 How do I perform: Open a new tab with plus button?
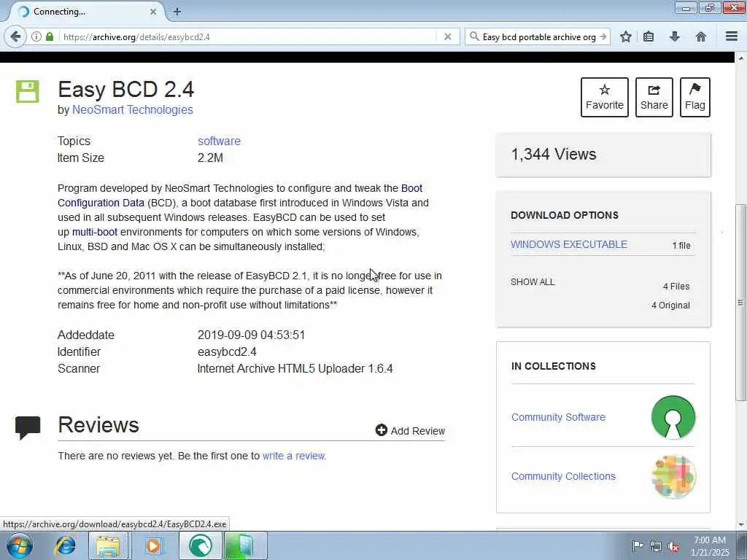(x=177, y=12)
